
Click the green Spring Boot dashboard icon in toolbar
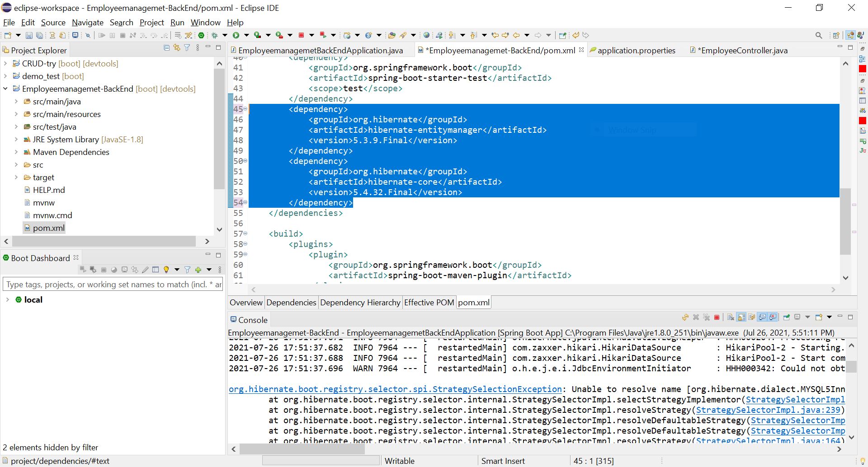tap(201, 35)
